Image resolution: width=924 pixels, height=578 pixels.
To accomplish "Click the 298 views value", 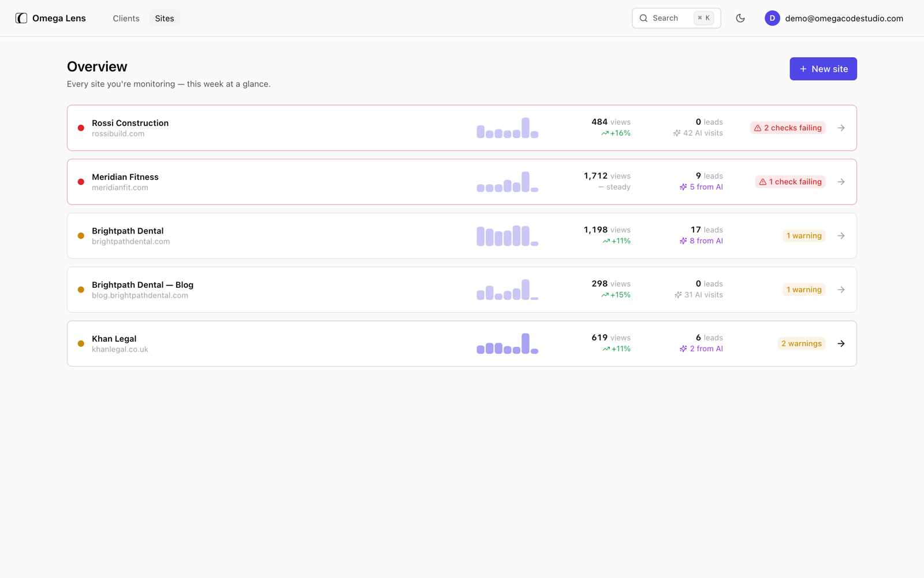I will click(611, 284).
